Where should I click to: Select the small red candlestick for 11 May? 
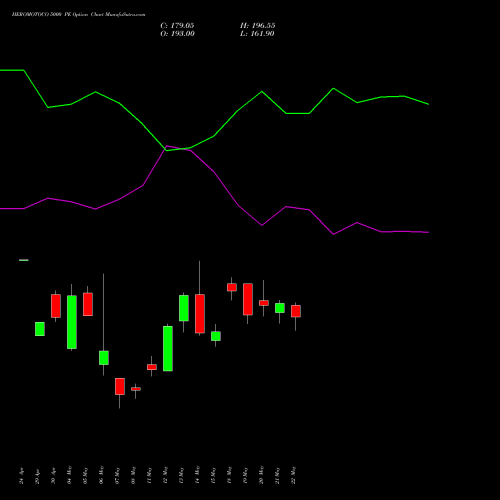tap(152, 367)
